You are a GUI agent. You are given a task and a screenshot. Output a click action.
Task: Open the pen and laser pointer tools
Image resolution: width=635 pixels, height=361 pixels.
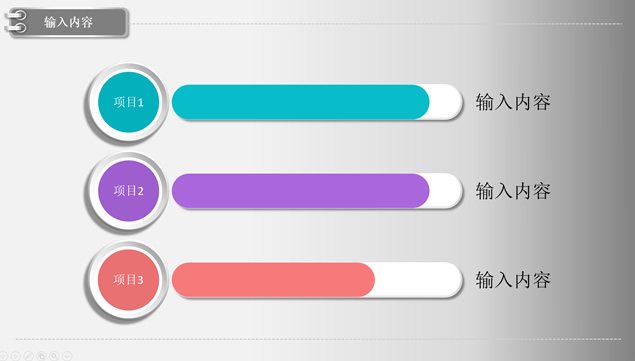point(28,356)
